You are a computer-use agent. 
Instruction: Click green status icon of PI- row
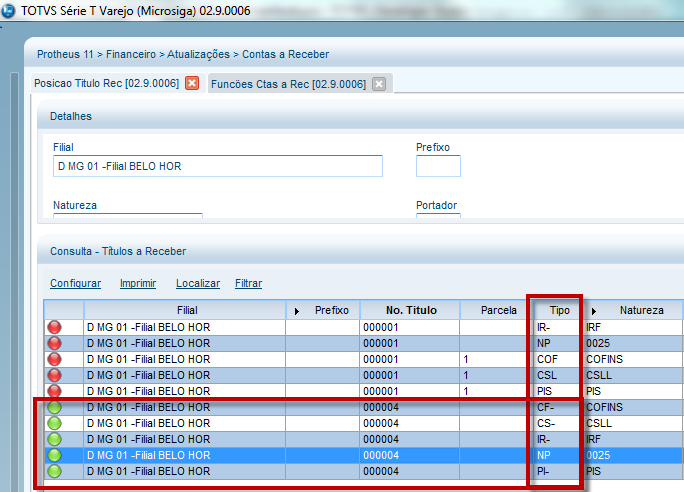coord(55,471)
